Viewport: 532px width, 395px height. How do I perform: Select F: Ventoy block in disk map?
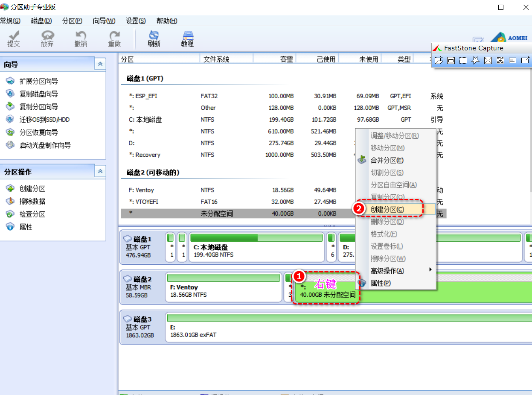(224, 287)
